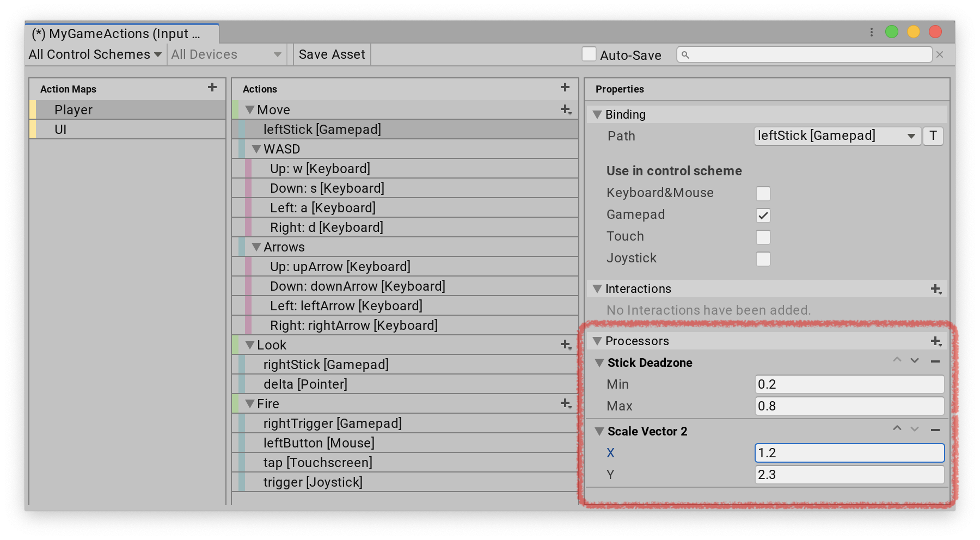This screenshot has height=540, width=980.
Task: Edit the Y value of Scale Vector 2
Action: click(x=848, y=474)
